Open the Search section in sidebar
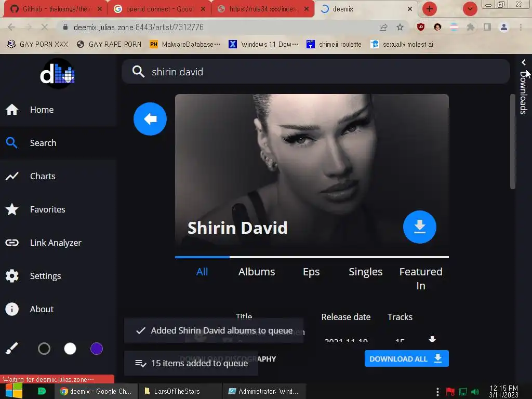Screen dimensions: 532x399 [x=58, y=143]
